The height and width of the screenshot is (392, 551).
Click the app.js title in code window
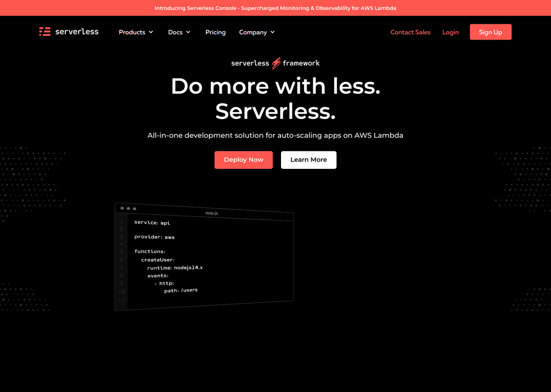(211, 213)
